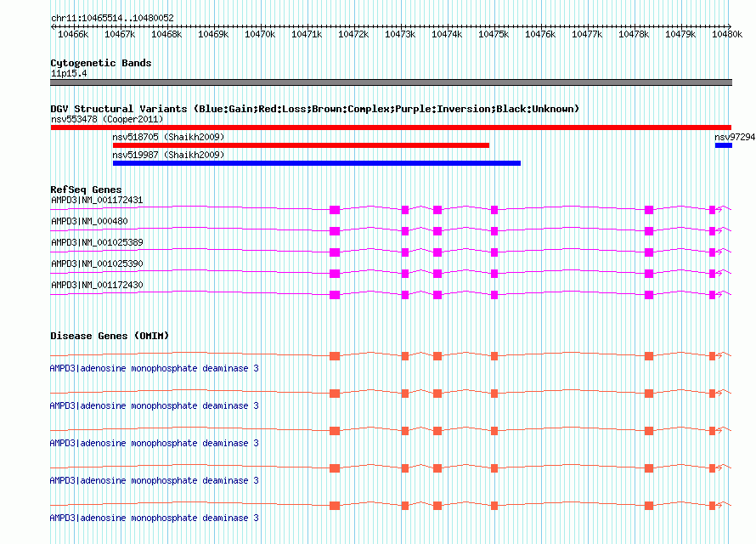Open the topmost AMPD3 adenosine monophosphate deaminase link

155,368
